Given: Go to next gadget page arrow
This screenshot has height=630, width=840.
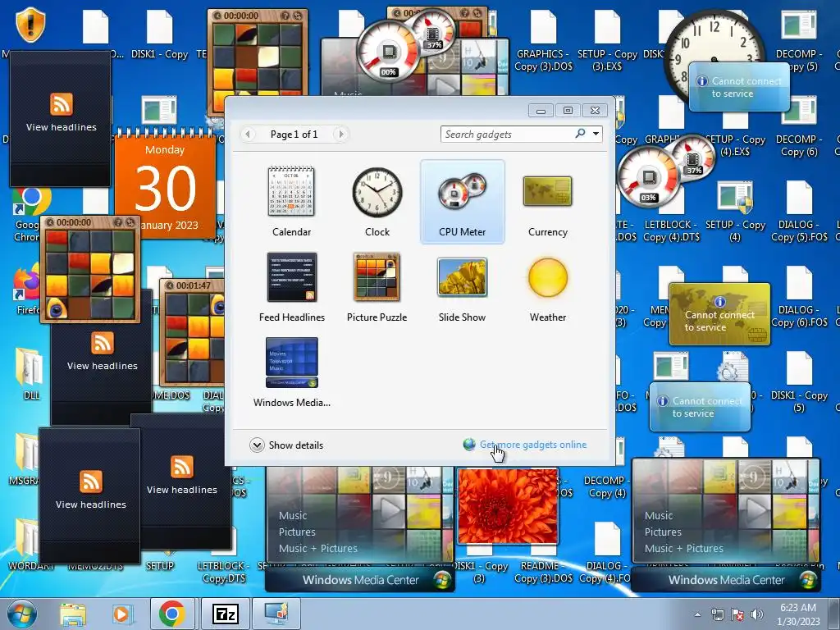Looking at the screenshot, I should [x=340, y=134].
